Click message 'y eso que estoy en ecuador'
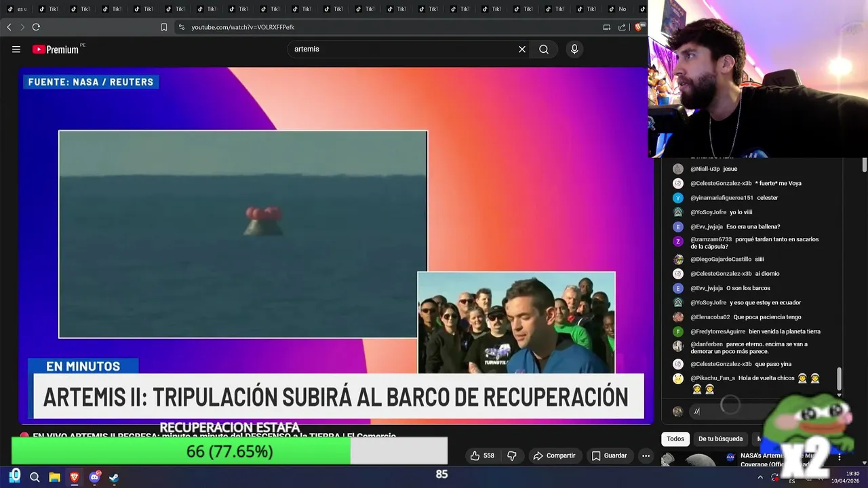The width and height of the screenshot is (868, 488). tap(765, 303)
